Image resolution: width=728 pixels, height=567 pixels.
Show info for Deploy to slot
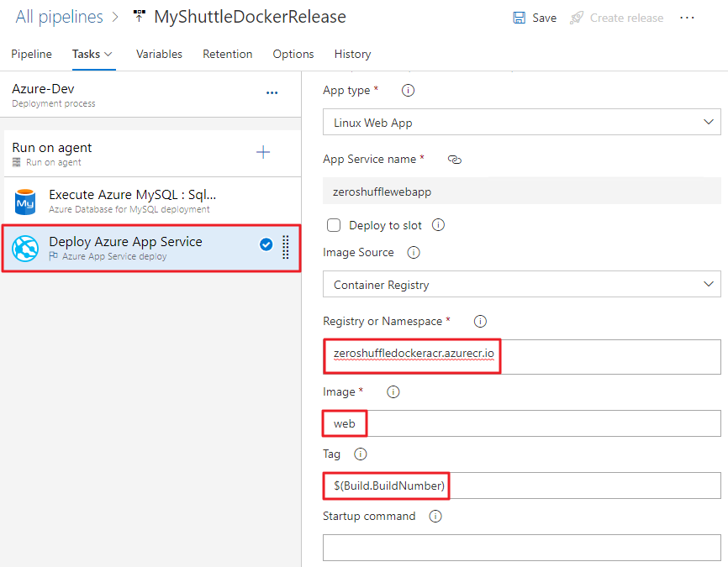[438, 225]
